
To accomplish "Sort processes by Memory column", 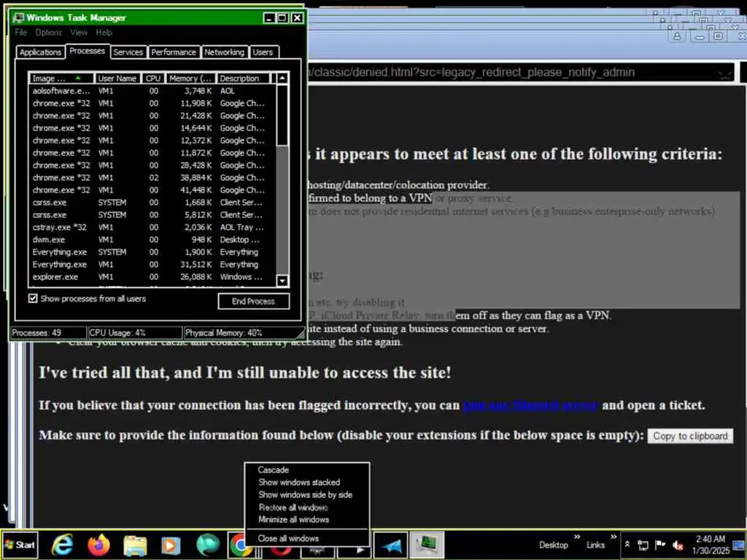I will click(190, 79).
